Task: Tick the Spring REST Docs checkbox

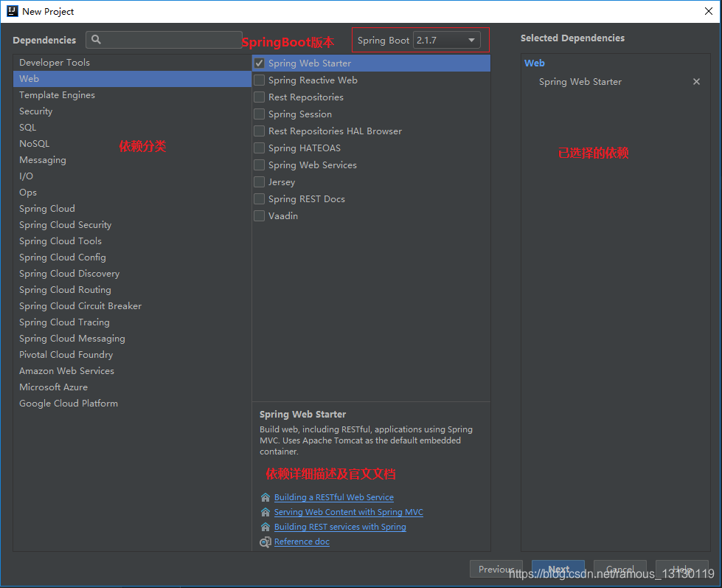Action: coord(260,199)
